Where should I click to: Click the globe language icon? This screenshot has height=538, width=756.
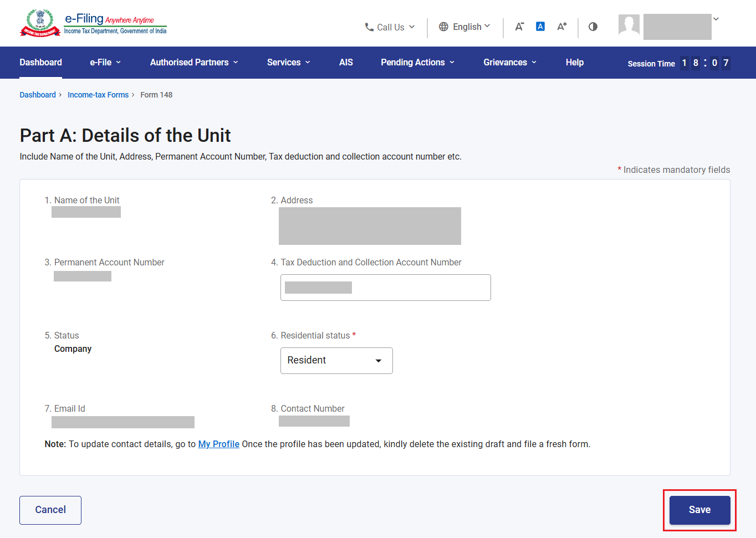pos(443,27)
